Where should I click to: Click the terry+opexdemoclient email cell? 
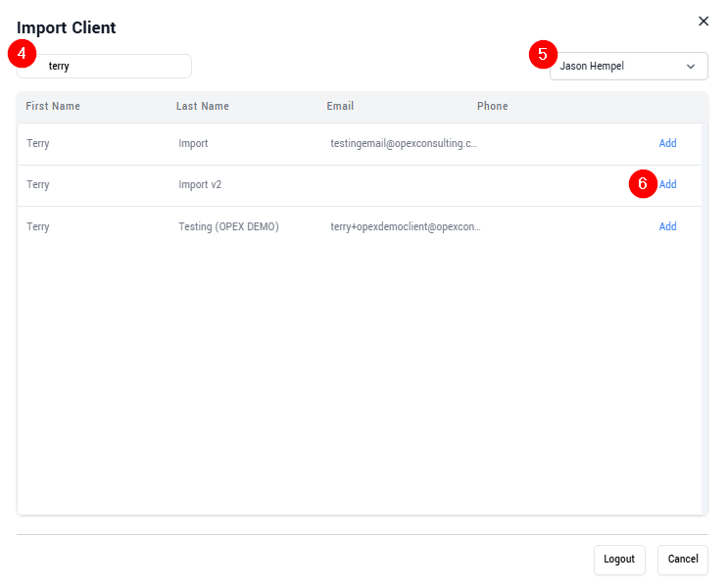(x=406, y=226)
